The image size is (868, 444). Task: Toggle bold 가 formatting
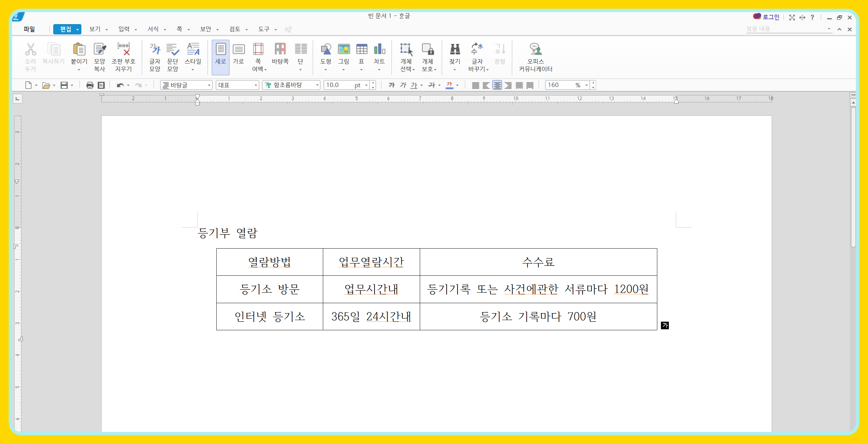392,85
